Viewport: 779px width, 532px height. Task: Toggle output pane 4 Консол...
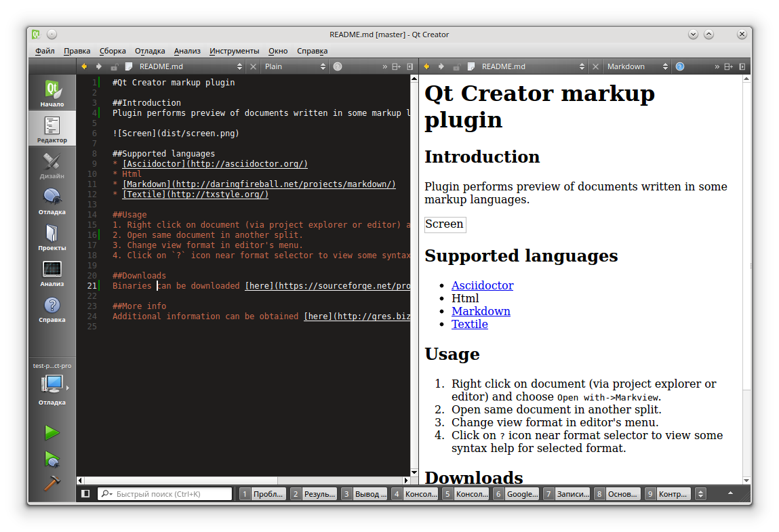[415, 494]
